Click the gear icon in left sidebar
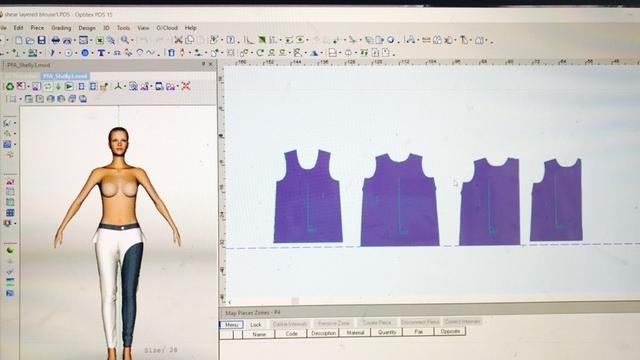The height and width of the screenshot is (360, 640). tap(7, 223)
